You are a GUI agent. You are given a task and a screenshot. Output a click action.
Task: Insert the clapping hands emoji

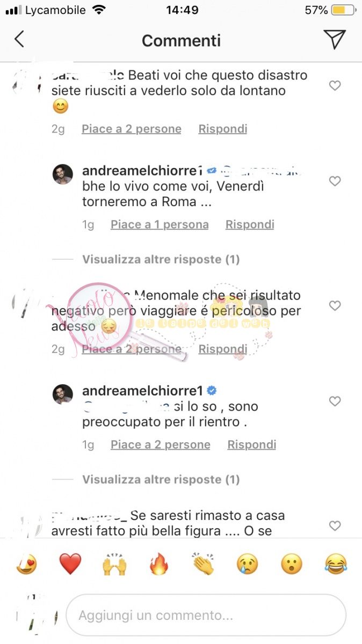tap(203, 565)
